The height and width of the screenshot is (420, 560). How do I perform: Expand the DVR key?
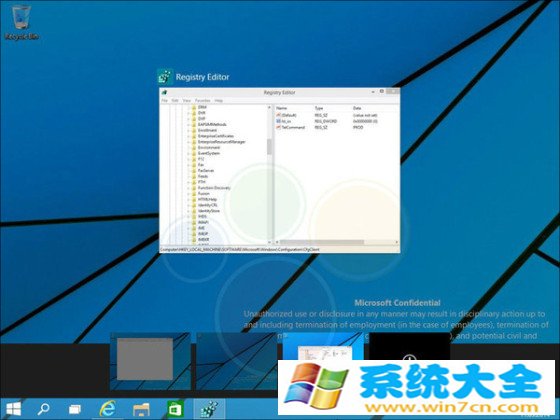(x=189, y=113)
